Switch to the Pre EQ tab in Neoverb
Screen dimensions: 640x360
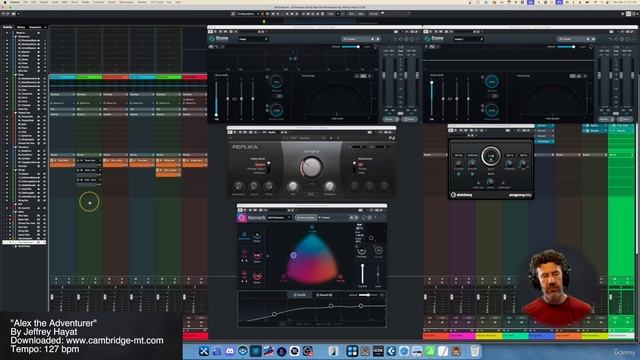coord(300,295)
